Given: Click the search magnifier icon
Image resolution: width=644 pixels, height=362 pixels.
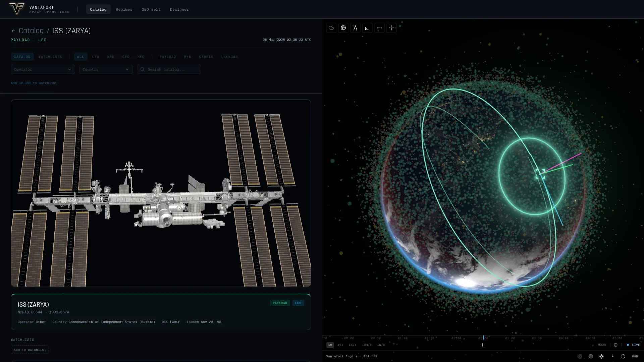Looking at the screenshot, I should (x=143, y=69).
